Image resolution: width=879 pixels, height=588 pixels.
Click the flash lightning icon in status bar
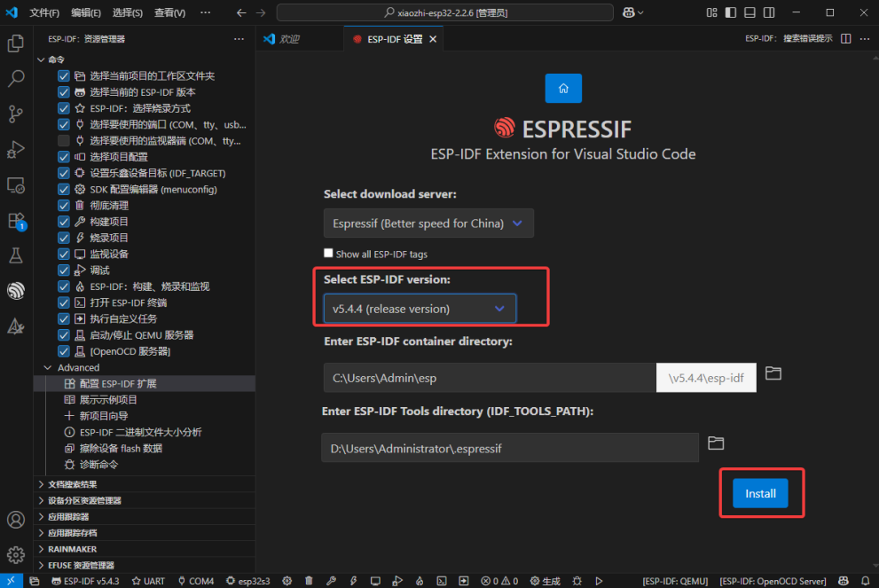(x=353, y=581)
